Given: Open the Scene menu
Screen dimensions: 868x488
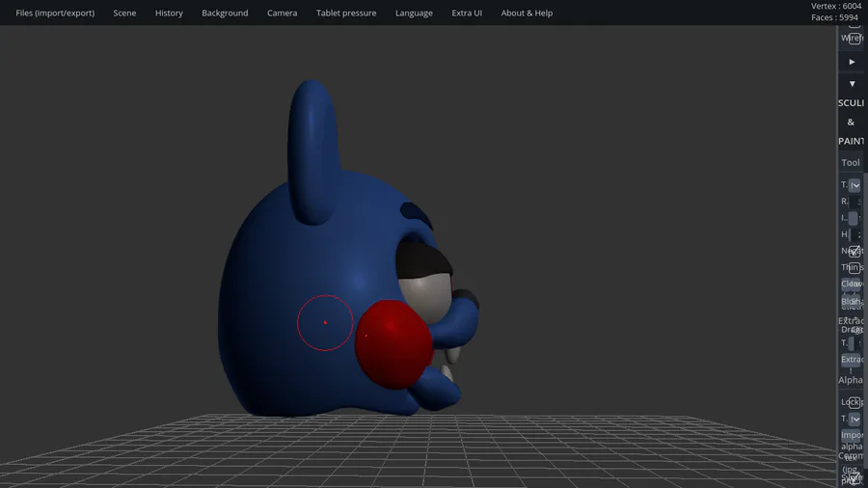Looking at the screenshot, I should 124,13.
